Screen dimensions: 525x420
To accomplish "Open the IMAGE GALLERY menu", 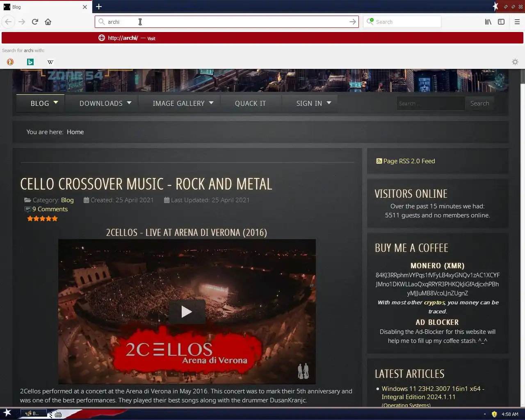I will coord(178,103).
